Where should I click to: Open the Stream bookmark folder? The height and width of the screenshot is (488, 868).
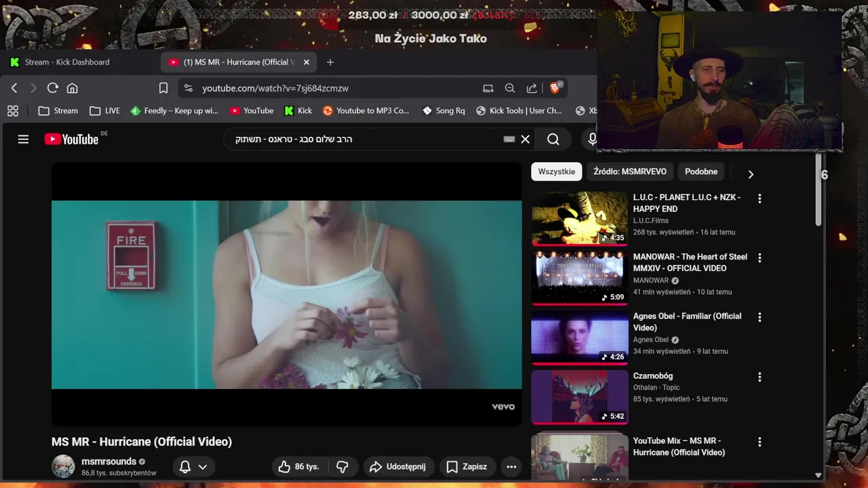[58, 110]
